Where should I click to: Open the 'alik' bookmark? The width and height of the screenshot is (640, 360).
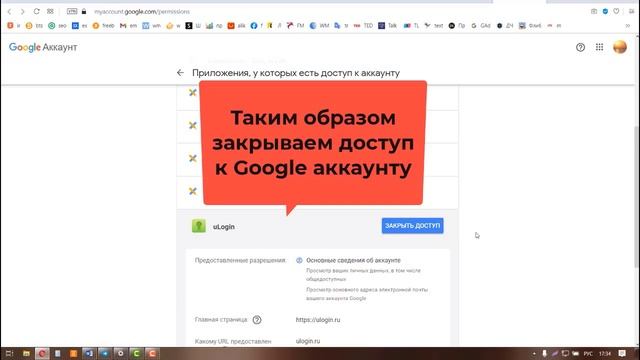pyautogui.click(x=237, y=25)
